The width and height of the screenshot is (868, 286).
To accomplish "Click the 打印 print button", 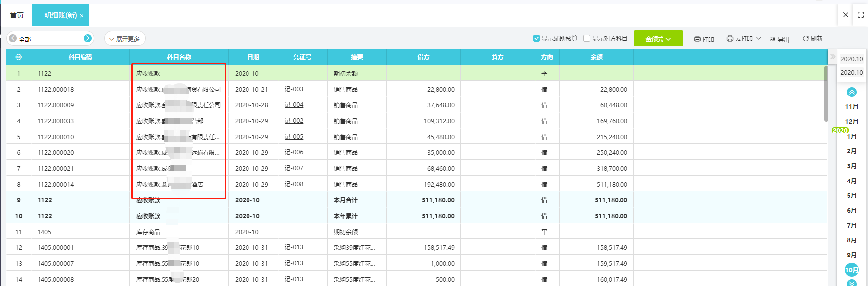I will coord(703,39).
